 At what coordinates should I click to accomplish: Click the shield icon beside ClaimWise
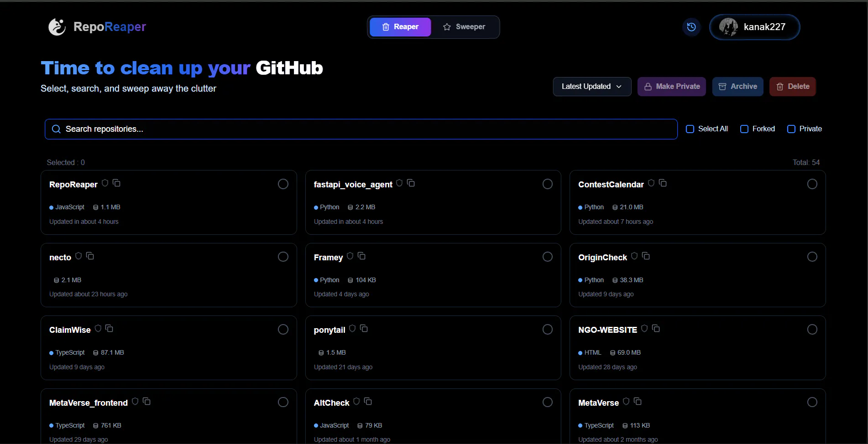[98, 328]
